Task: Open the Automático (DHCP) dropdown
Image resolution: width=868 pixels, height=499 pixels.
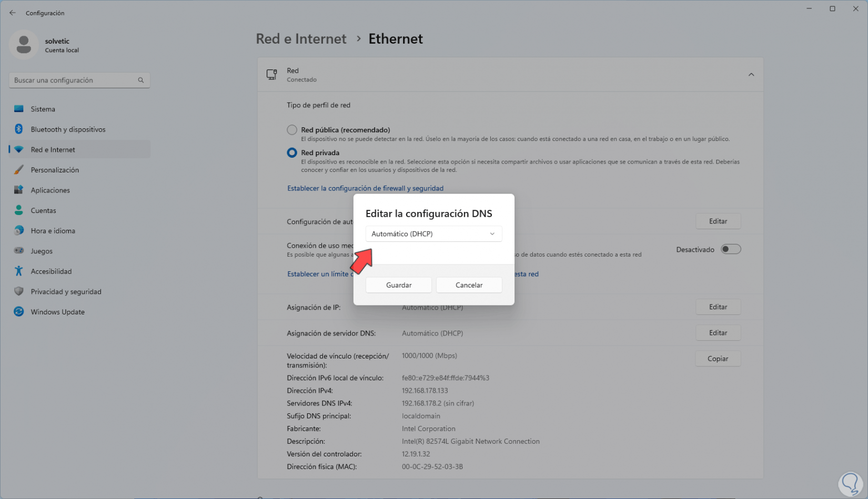Action: tap(433, 233)
